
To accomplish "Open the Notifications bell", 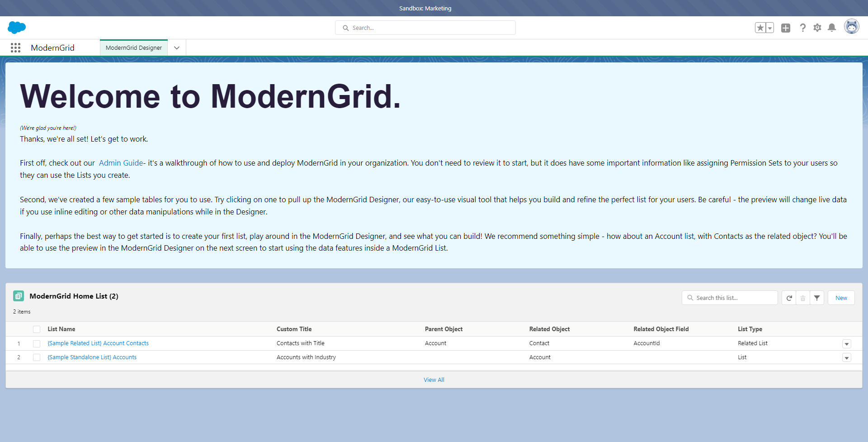I will [x=832, y=28].
